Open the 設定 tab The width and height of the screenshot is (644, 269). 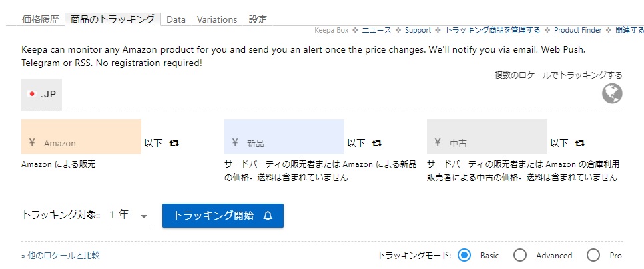[258, 19]
